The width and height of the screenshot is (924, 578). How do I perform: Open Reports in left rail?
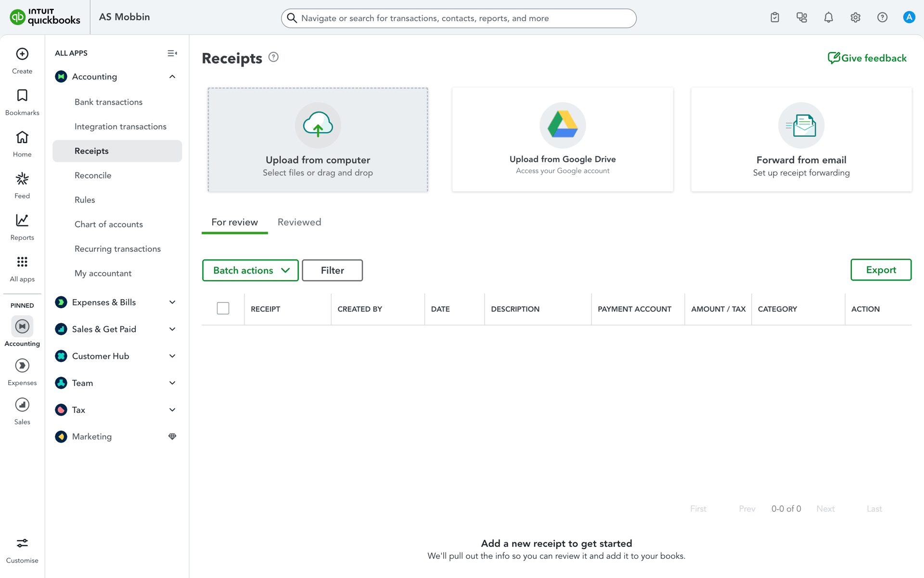(x=22, y=220)
